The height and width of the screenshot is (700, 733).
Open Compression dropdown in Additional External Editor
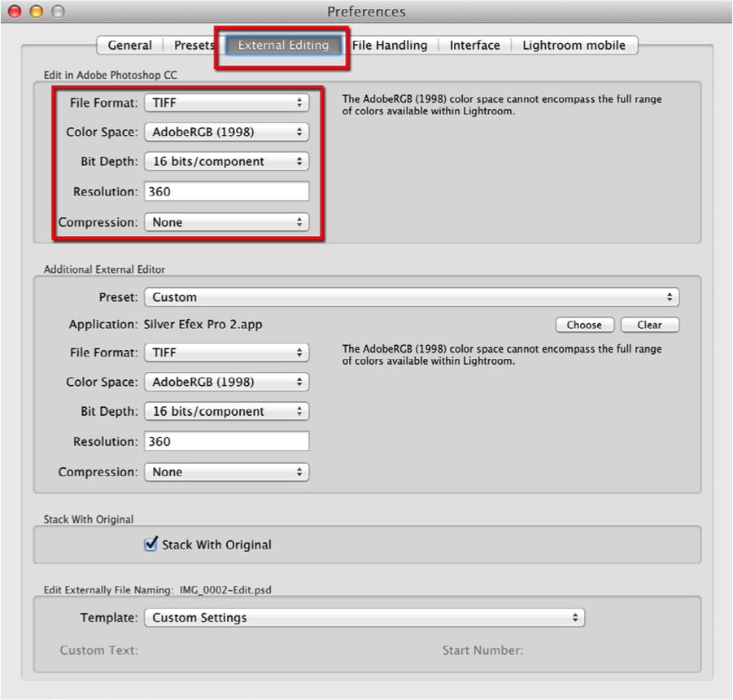point(226,472)
